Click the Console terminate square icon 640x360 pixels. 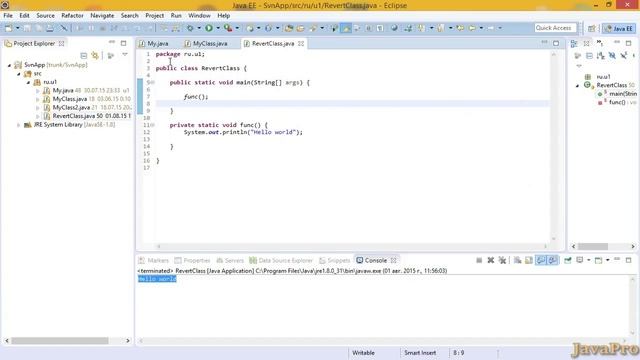tap(479, 260)
